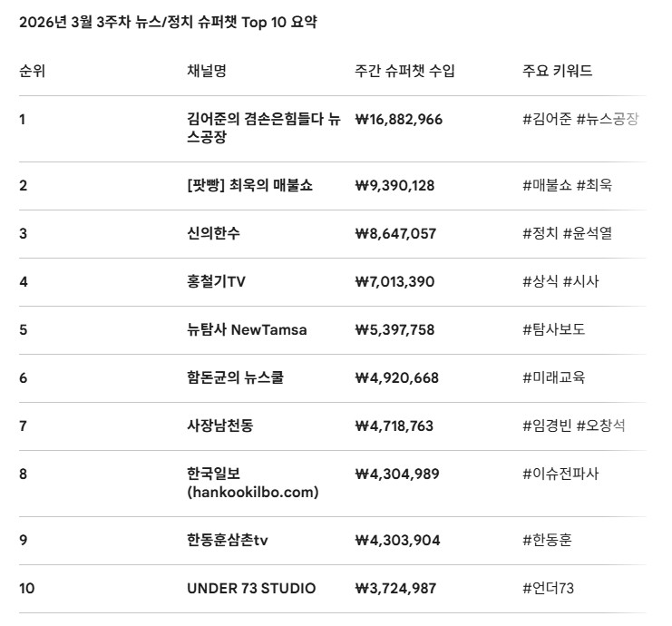Click the 순위 column header
Viewport: 672px width, 626px height.
pyautogui.click(x=32, y=71)
